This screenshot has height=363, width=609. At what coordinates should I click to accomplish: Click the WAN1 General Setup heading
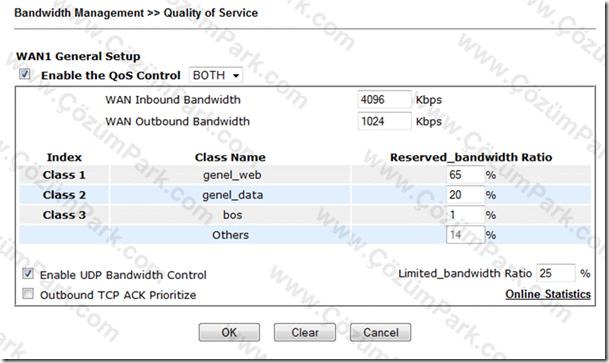click(78, 56)
